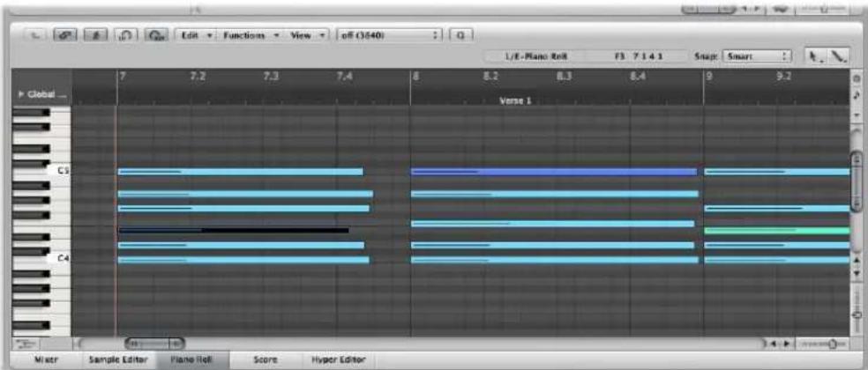Select the C4 note in bar 8
Screen dimensions: 868x370
pos(555,260)
